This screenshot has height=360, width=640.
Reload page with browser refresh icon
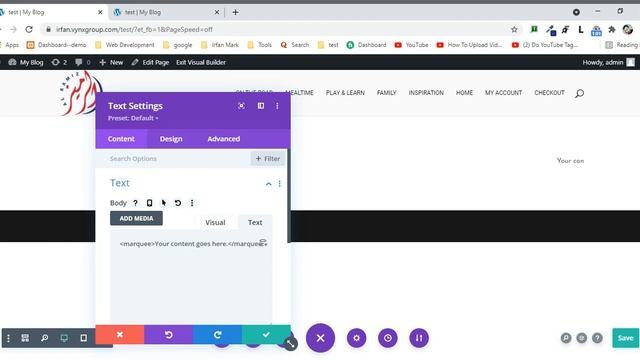pos(29,29)
